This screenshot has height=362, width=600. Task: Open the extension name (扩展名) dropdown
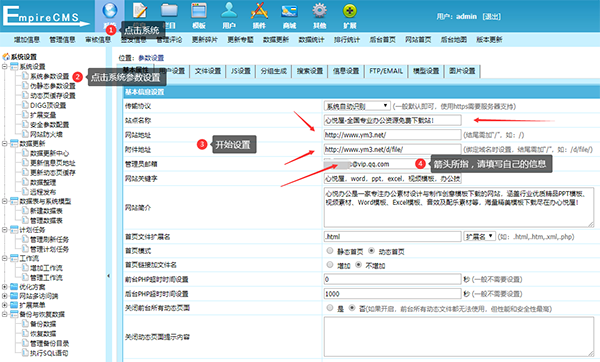coord(479,236)
